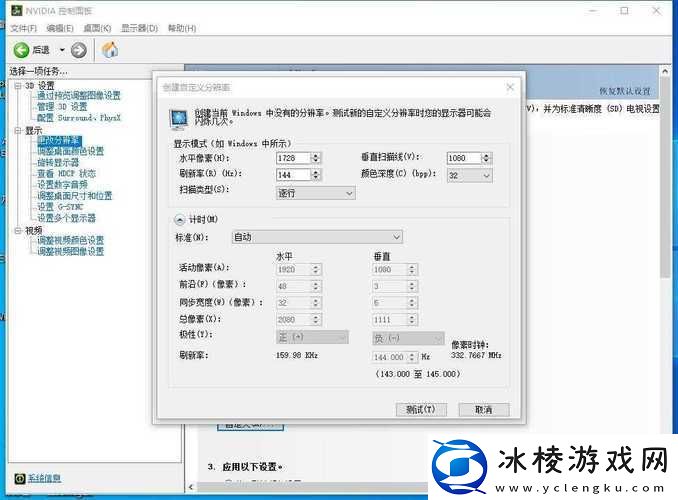Maximize the NVIDIA control panel window
Screen dimensions: 678x500
(x=624, y=10)
